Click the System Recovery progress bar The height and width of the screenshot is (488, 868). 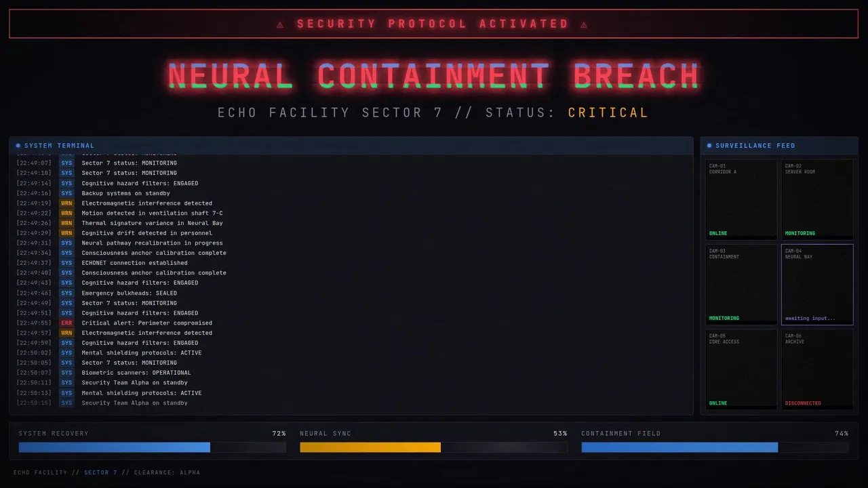[153, 447]
